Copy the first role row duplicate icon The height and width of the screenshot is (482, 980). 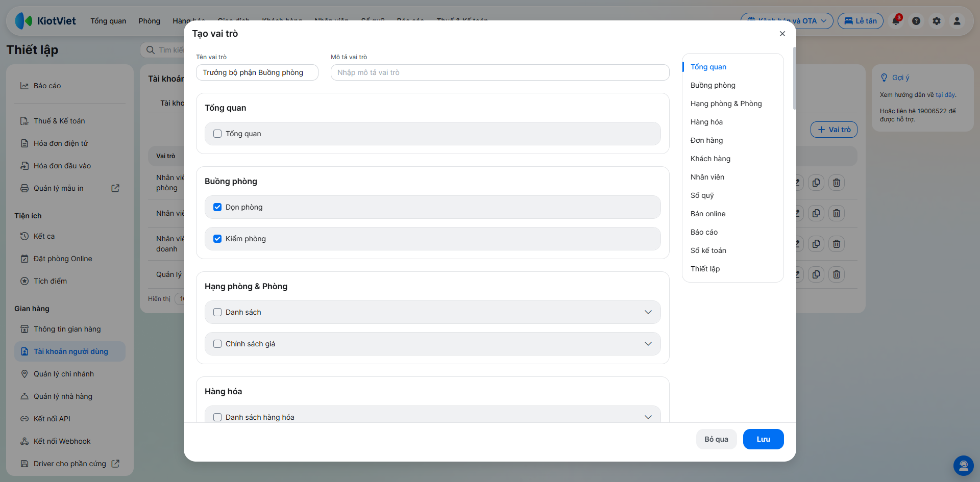(x=816, y=183)
